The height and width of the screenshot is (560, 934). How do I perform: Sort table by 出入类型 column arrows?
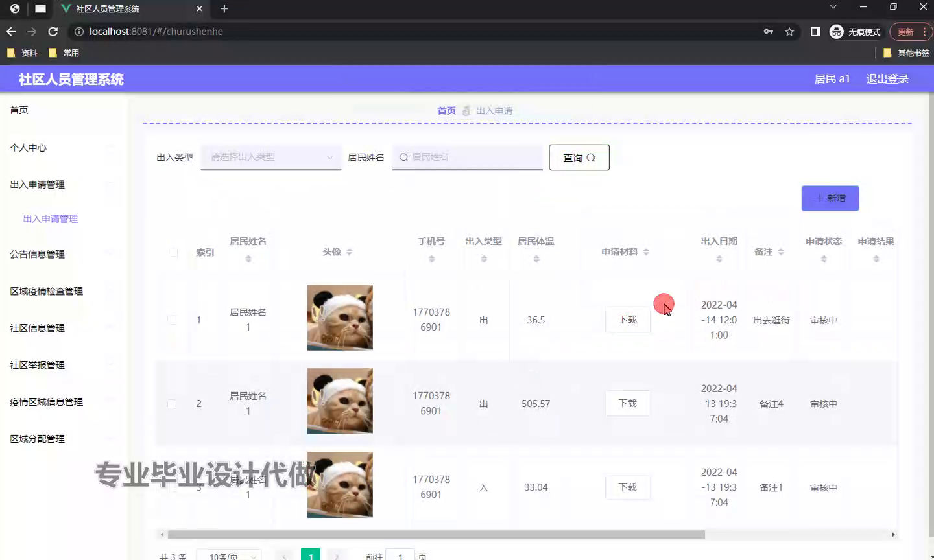[x=484, y=259]
